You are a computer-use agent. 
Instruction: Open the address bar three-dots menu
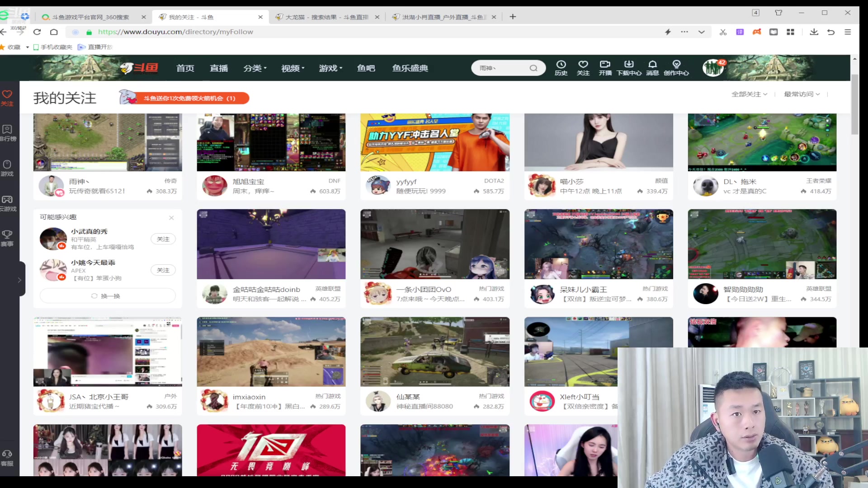point(684,32)
